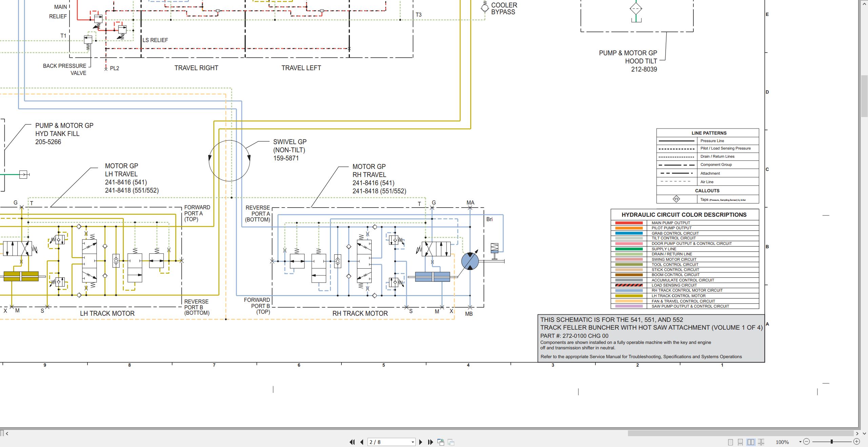Click the COOLER BYPASS label
The width and height of the screenshot is (868, 447).
click(x=504, y=8)
